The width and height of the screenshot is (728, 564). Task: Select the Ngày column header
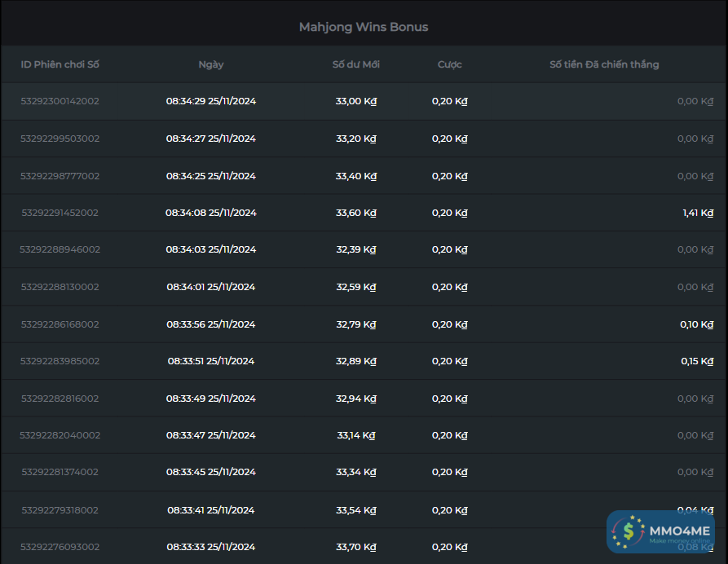(211, 64)
